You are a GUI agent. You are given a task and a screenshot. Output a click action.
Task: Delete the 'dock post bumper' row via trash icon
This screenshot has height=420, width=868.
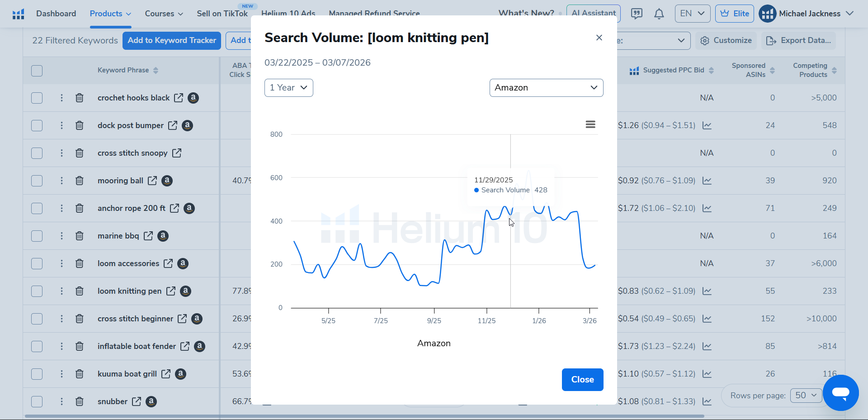(80, 125)
